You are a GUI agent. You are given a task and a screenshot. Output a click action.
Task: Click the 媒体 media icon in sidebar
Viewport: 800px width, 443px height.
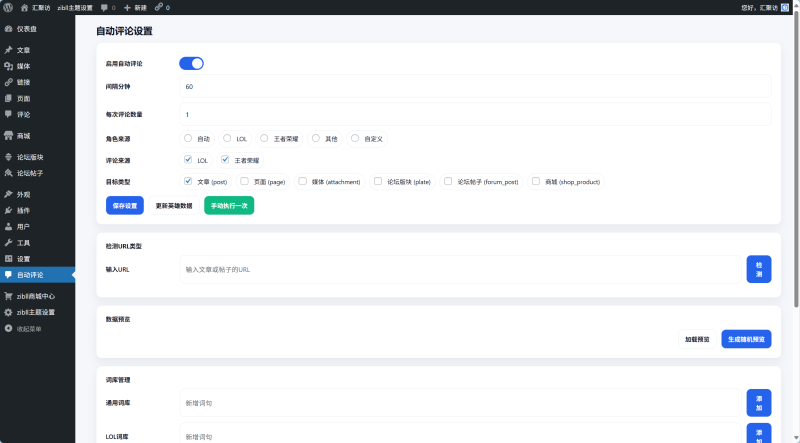(x=9, y=66)
